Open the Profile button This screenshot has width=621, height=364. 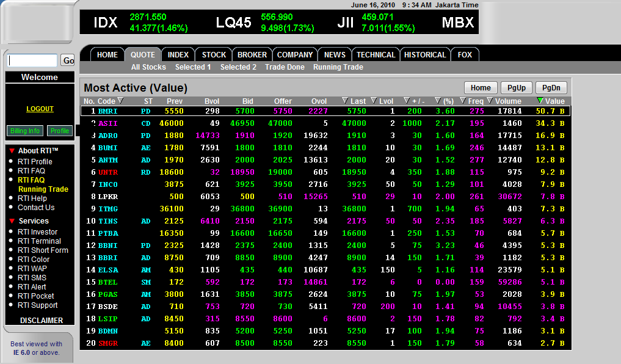(x=60, y=131)
